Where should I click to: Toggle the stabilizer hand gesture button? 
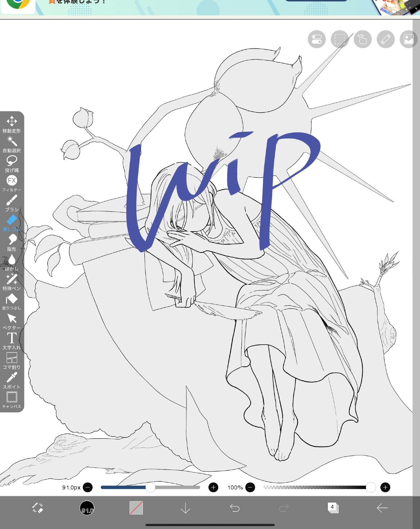click(x=363, y=39)
